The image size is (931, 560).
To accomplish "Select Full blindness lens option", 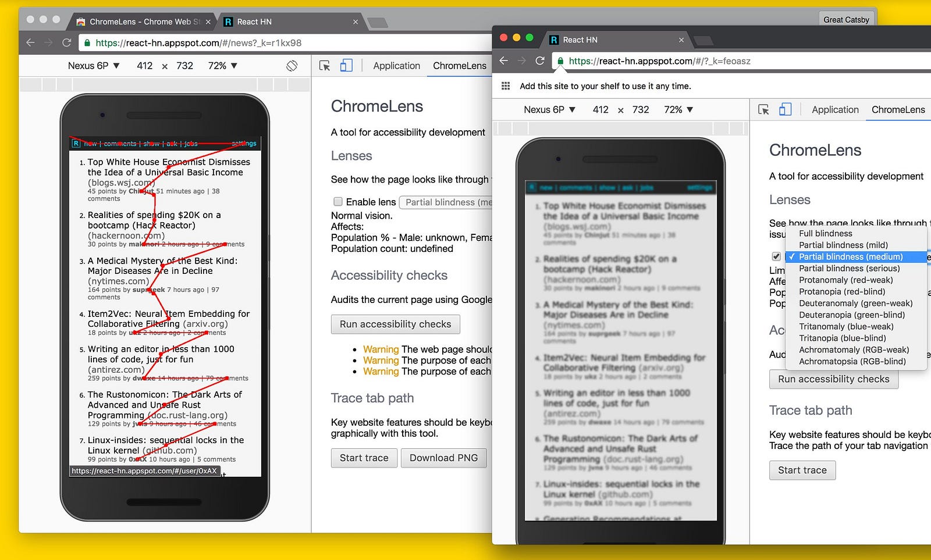I will coord(856,233).
